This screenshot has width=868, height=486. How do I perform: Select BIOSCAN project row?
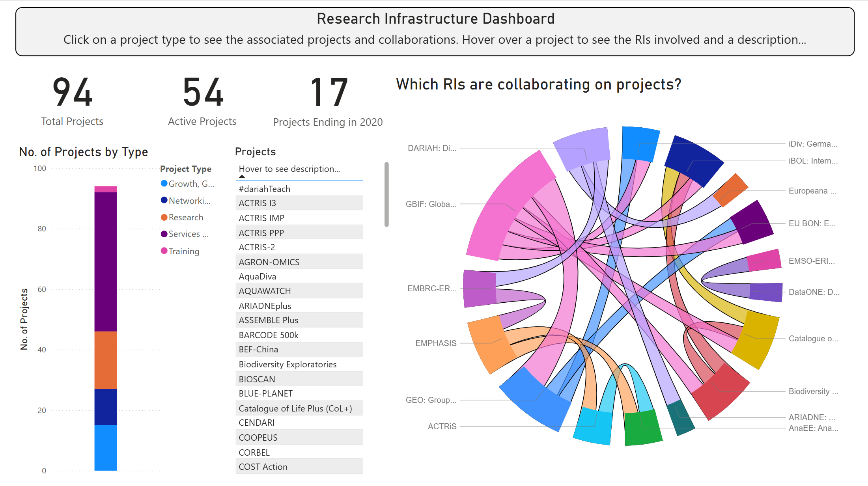point(299,379)
